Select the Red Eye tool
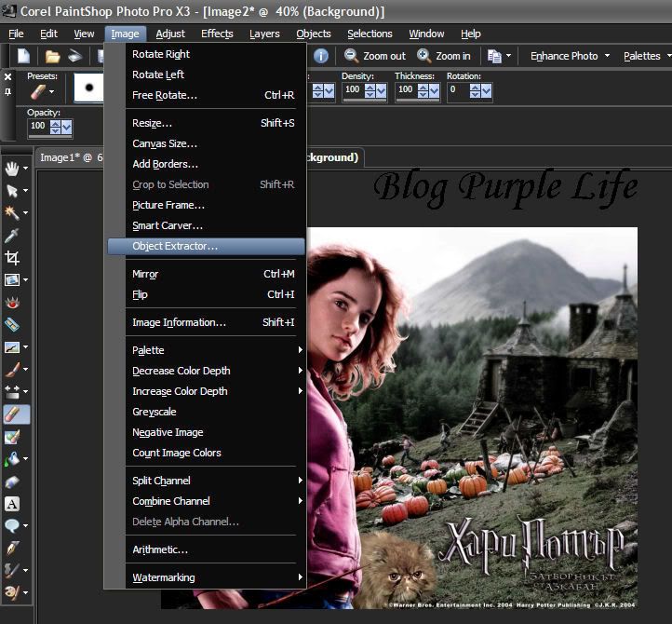672x624 pixels. (11, 303)
